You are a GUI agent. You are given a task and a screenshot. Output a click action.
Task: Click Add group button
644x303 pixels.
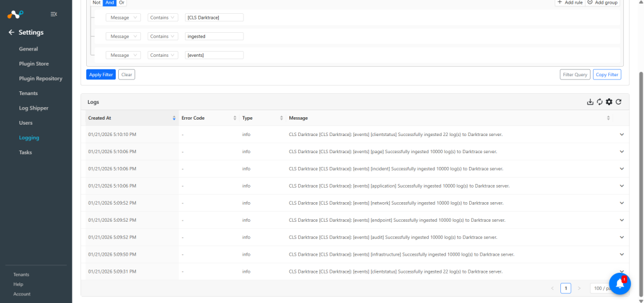tap(602, 3)
